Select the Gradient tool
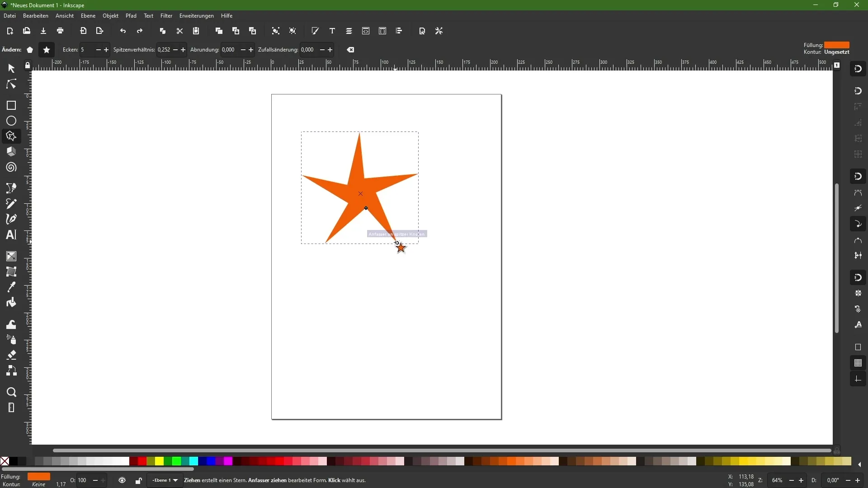 (x=11, y=257)
